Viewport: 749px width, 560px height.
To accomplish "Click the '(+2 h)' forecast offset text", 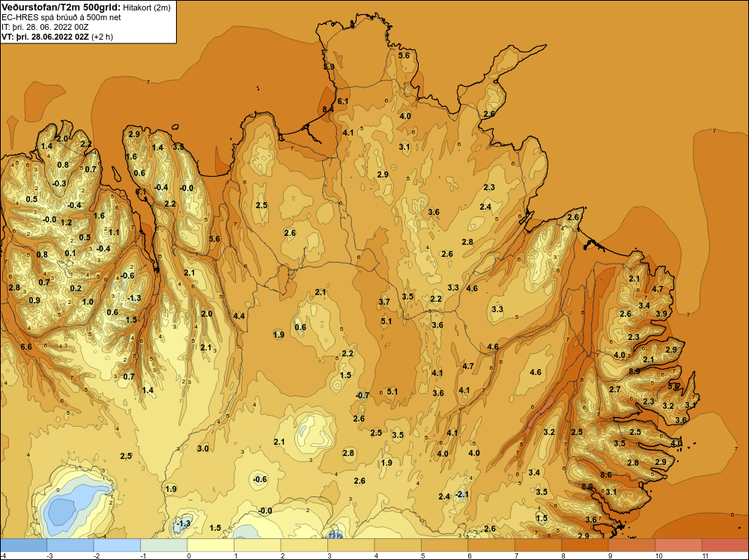I will point(102,37).
